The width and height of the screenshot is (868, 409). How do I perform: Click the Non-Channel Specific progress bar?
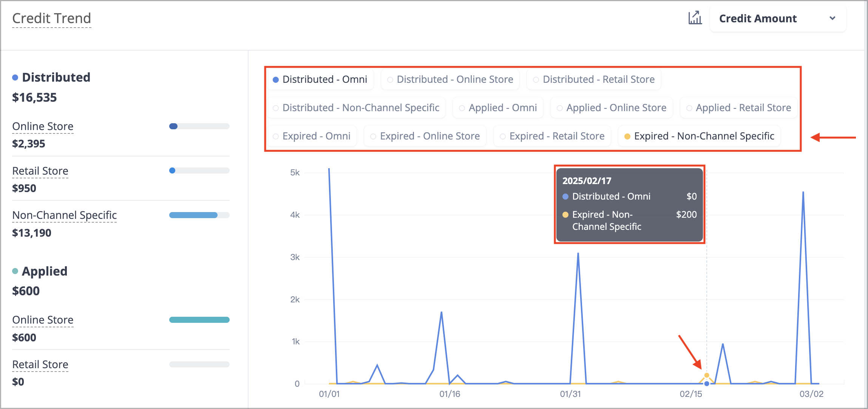(x=199, y=215)
